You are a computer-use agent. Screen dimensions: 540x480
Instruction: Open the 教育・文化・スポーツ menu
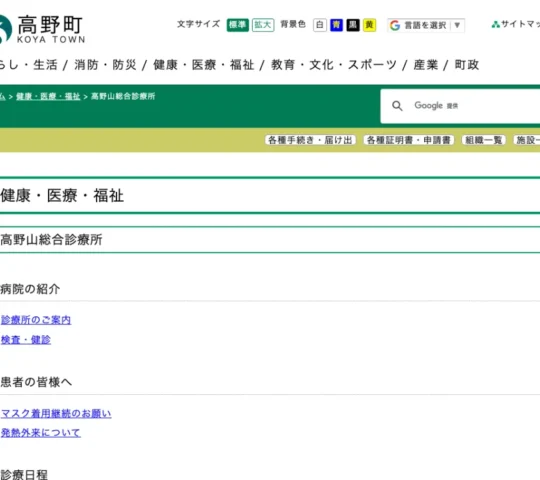pos(334,65)
